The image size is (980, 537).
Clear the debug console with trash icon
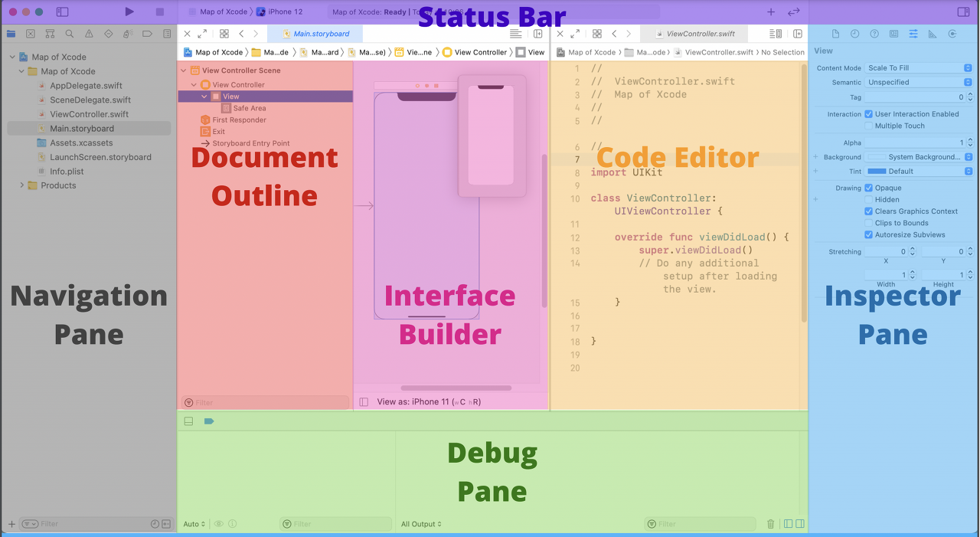771,524
